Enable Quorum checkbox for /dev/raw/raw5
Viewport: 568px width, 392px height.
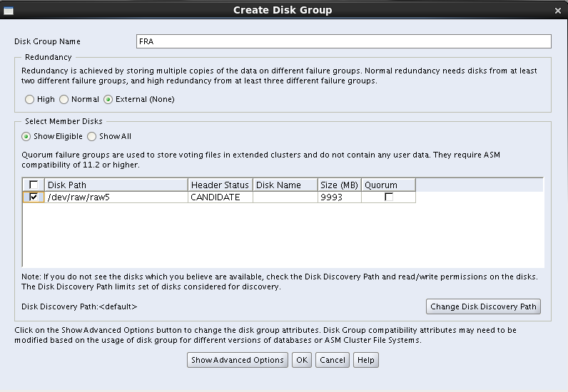(x=389, y=197)
